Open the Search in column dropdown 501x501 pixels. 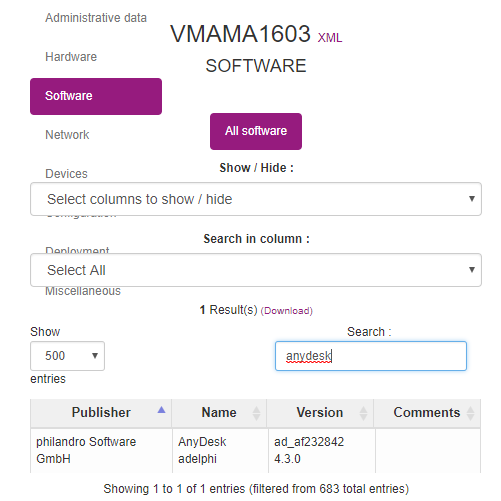point(256,270)
